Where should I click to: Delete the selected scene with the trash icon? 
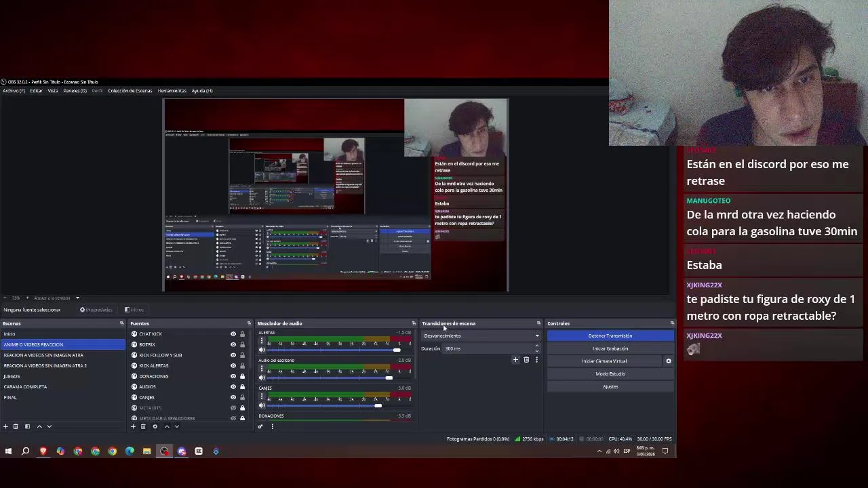16,426
